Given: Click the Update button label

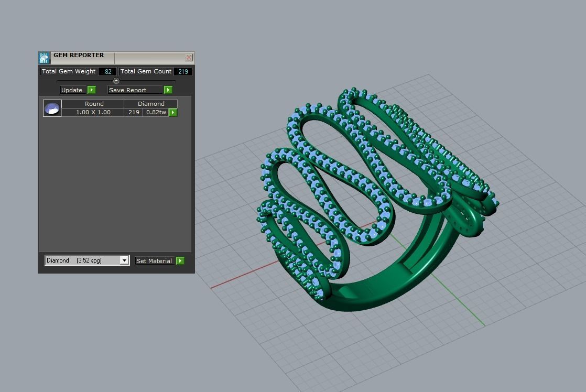Looking at the screenshot, I should (x=71, y=90).
